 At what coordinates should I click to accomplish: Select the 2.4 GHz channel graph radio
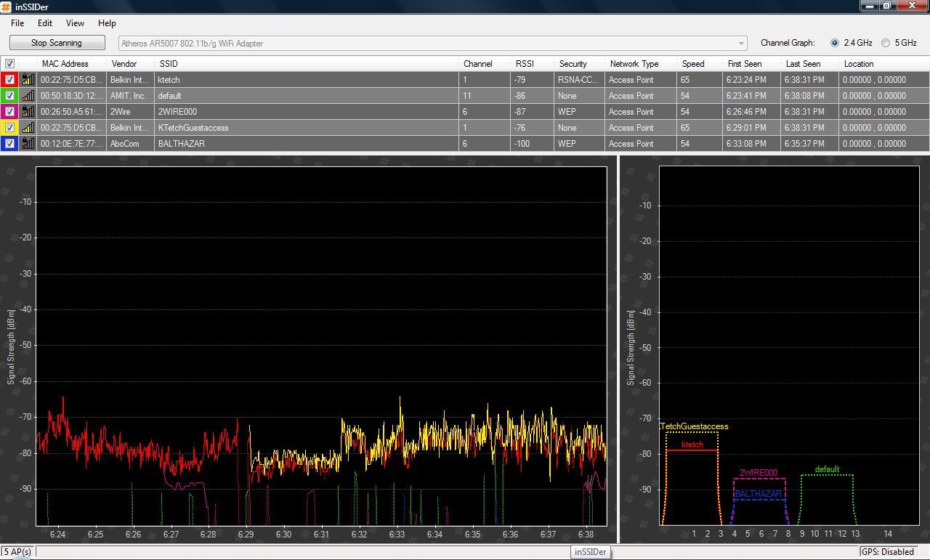[x=835, y=43]
